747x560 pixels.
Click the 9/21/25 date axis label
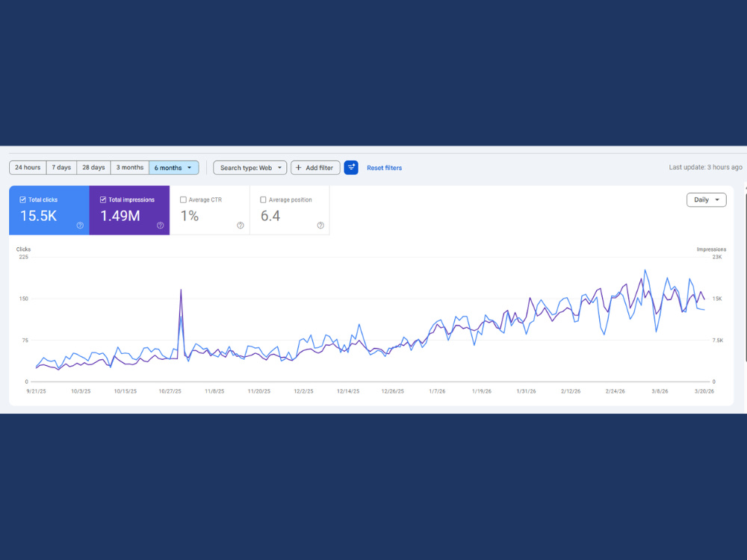click(36, 391)
